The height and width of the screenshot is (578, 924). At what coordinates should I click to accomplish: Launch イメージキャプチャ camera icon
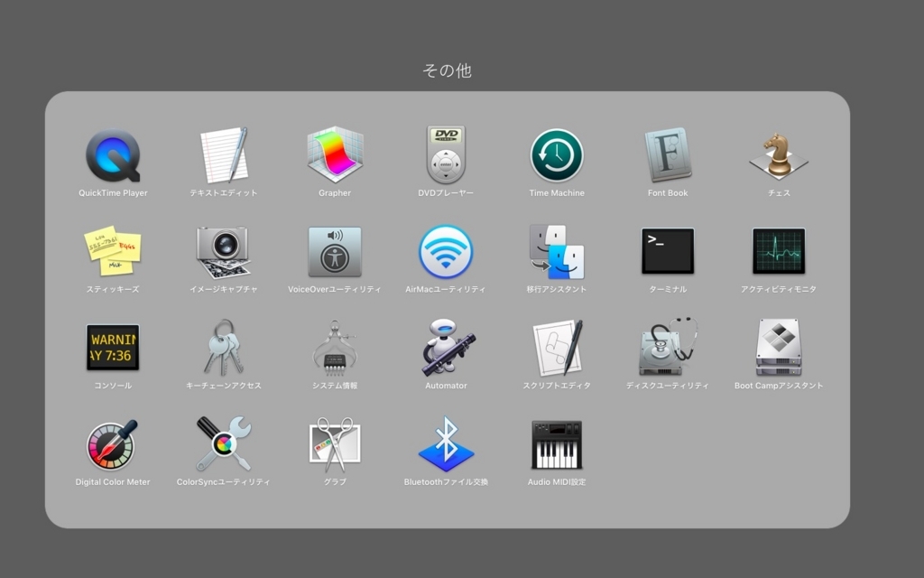click(224, 252)
